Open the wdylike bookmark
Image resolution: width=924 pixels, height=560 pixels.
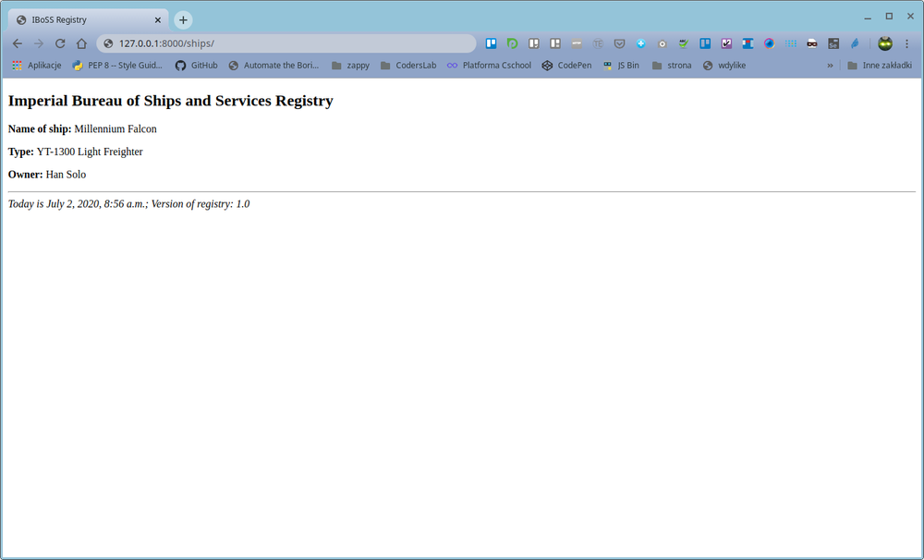[724, 66]
